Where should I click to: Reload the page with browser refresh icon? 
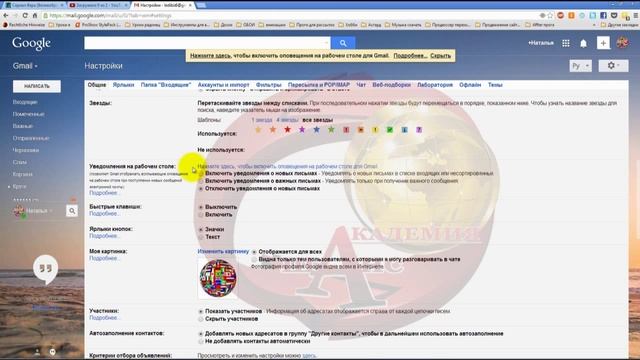pyautogui.click(x=25, y=16)
